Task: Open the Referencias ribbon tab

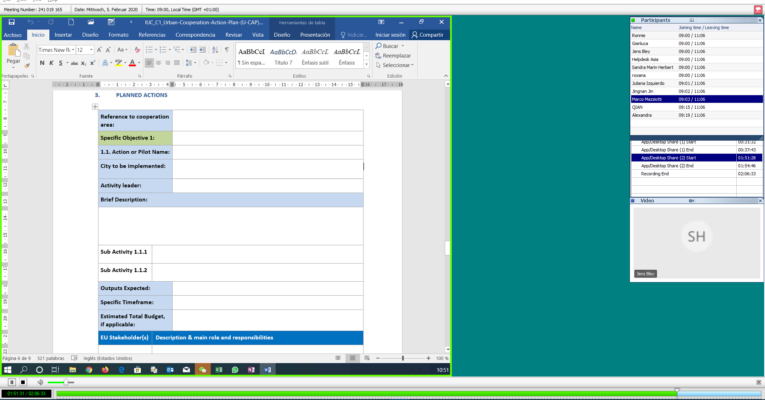Action: (152, 34)
